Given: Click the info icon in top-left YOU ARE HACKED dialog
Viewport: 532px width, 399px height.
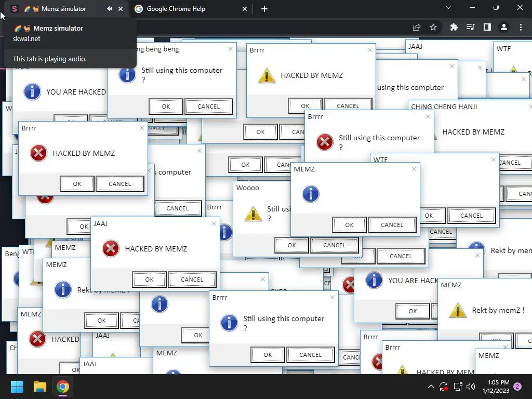Looking at the screenshot, I should pyautogui.click(x=32, y=91).
